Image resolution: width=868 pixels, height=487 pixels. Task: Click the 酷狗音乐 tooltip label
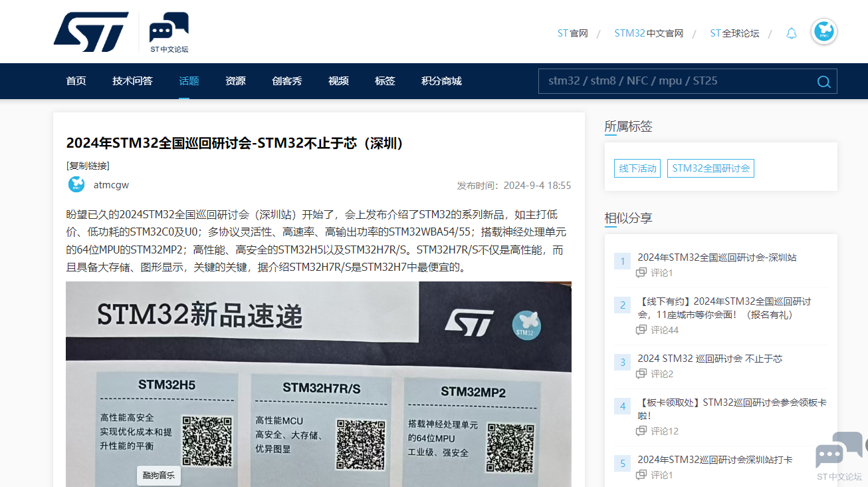(158, 476)
